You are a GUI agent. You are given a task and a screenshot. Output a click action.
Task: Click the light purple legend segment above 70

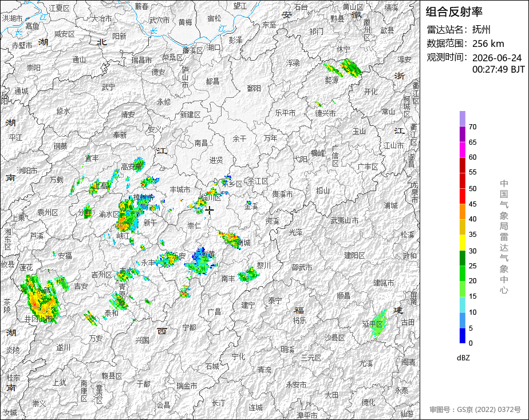(x=462, y=118)
